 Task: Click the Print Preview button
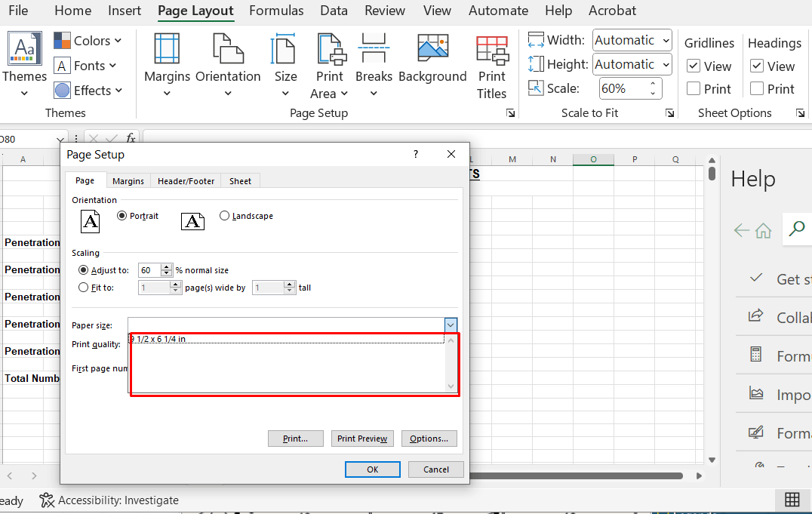click(x=362, y=439)
